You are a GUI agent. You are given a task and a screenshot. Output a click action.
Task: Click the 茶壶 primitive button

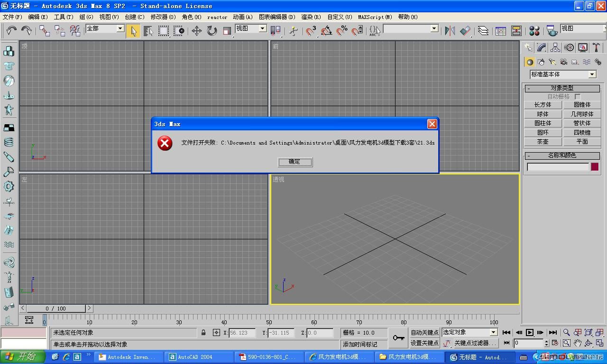click(543, 142)
